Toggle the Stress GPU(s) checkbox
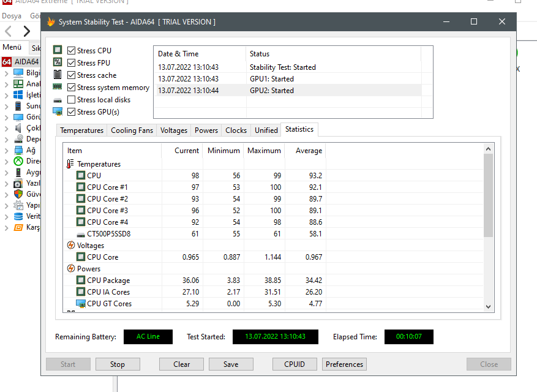Viewport: 537px width, 392px height. click(71, 111)
